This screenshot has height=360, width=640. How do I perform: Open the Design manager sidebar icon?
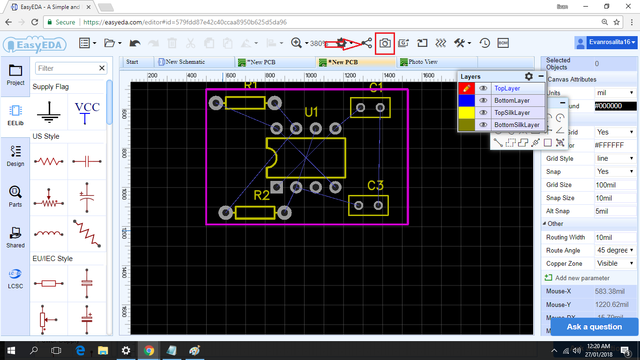tap(16, 156)
